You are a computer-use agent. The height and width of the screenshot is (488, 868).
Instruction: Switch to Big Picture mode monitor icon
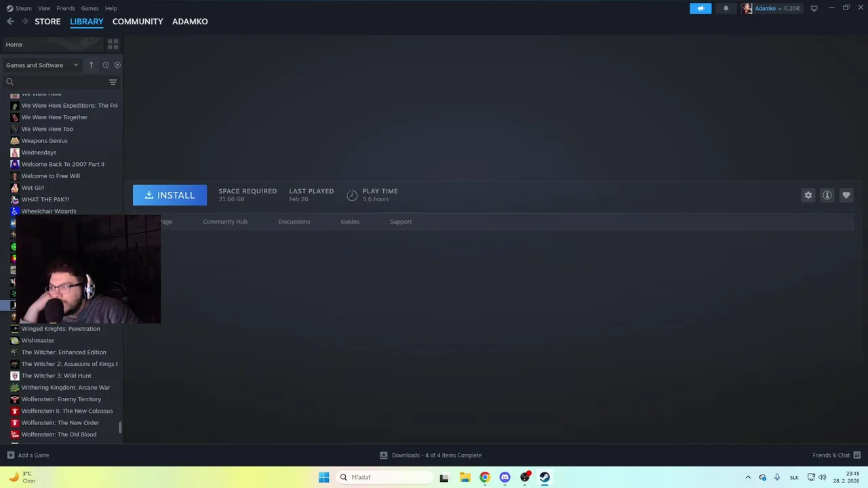[x=814, y=8]
